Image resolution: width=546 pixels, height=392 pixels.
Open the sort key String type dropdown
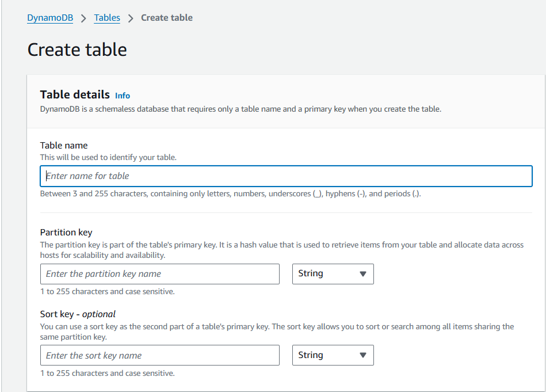click(x=333, y=356)
